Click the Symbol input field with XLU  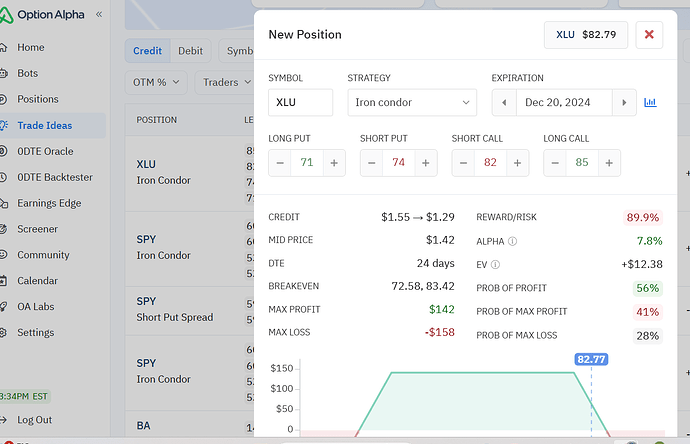[301, 102]
